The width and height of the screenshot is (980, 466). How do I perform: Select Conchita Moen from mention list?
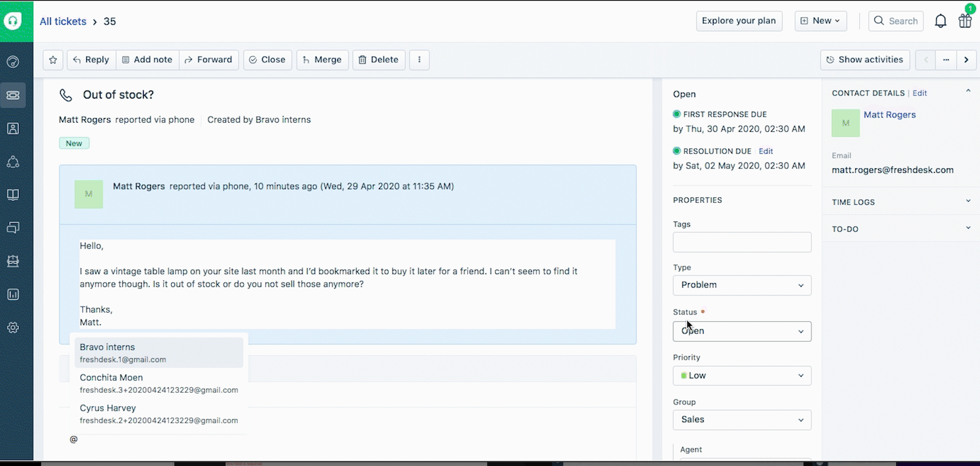pos(159,384)
